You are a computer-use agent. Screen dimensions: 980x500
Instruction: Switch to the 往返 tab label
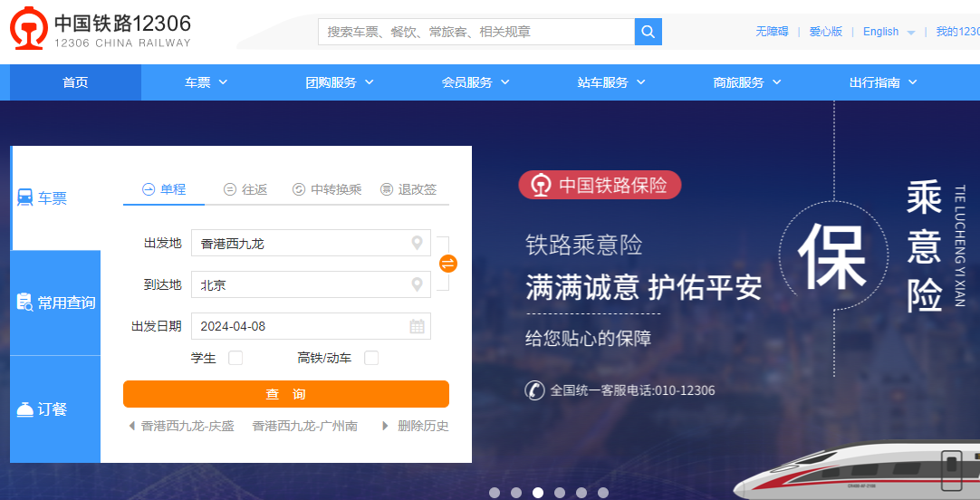click(x=255, y=189)
